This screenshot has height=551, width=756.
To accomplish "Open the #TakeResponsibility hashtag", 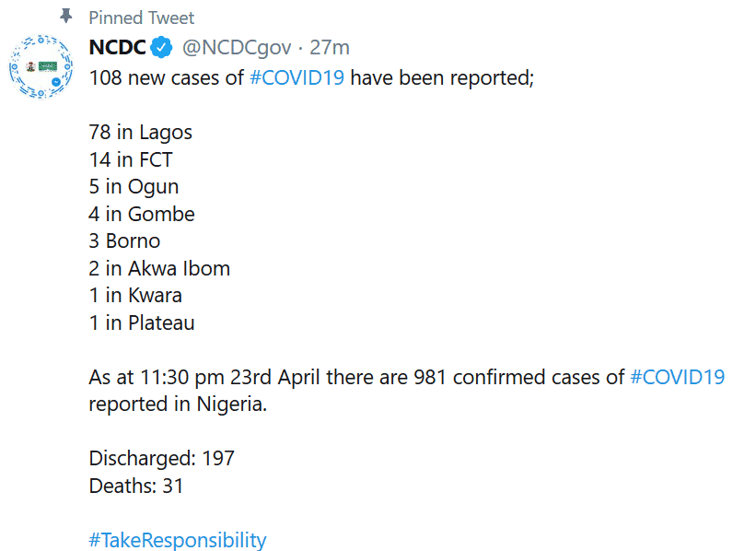I will click(178, 540).
